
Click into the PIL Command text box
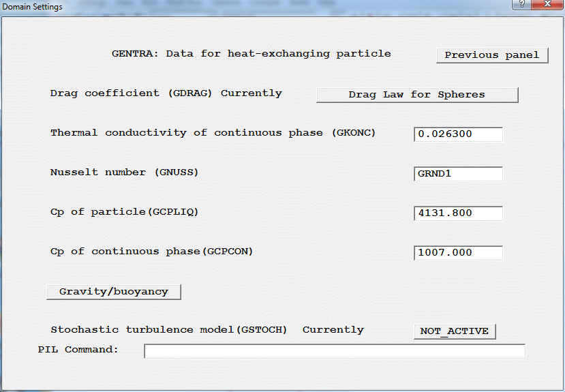click(334, 351)
